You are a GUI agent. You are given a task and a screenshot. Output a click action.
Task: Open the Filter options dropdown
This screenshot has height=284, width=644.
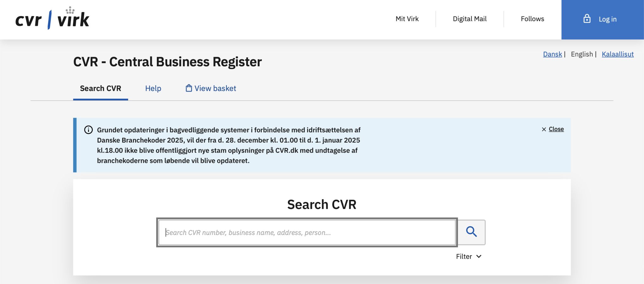coord(464,257)
